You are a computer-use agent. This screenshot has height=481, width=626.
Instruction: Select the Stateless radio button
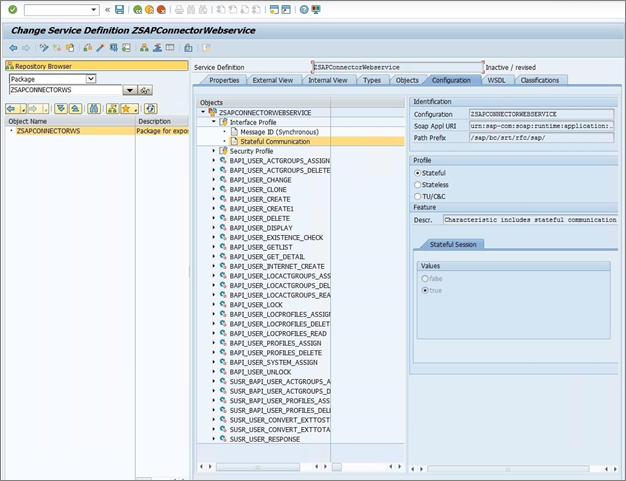pos(418,185)
